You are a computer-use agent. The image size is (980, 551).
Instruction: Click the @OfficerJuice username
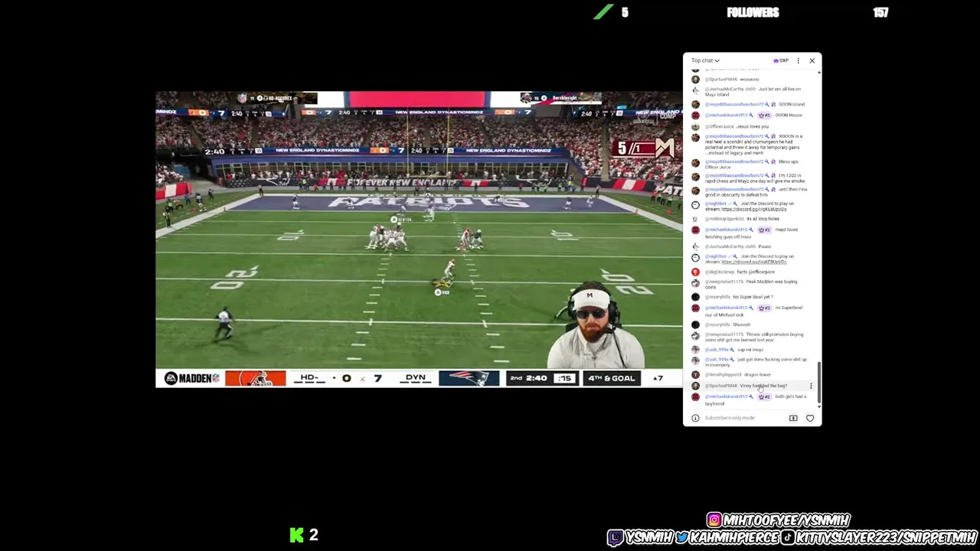719,126
